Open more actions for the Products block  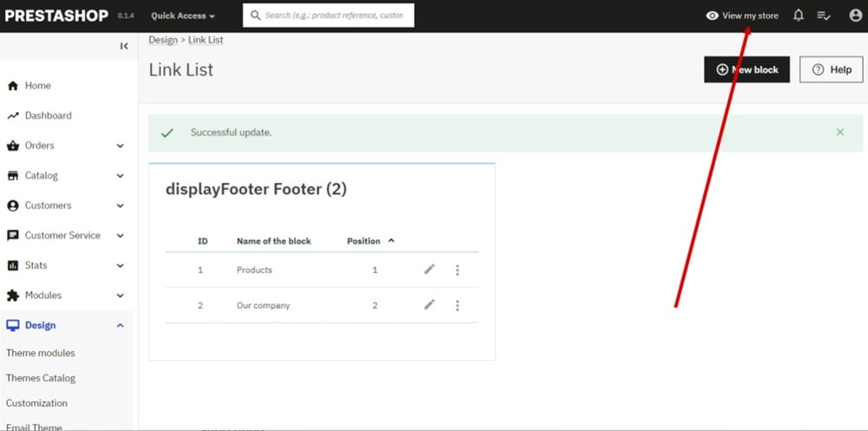[457, 270]
